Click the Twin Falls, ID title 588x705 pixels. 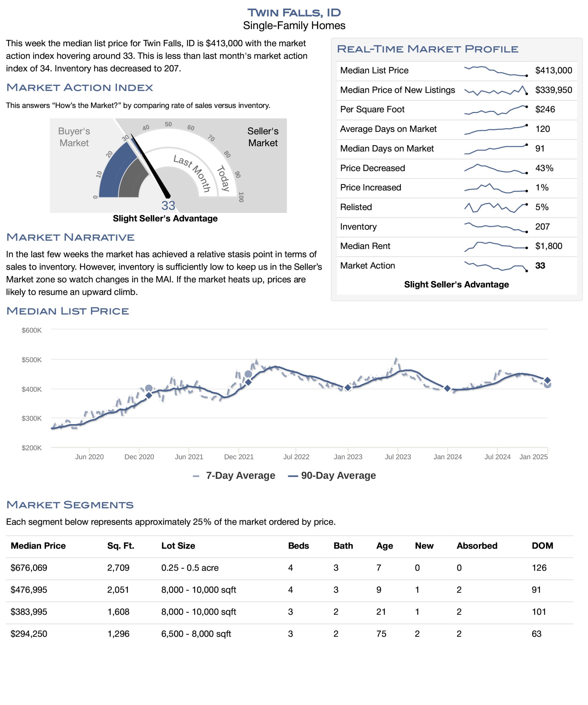pos(294,12)
